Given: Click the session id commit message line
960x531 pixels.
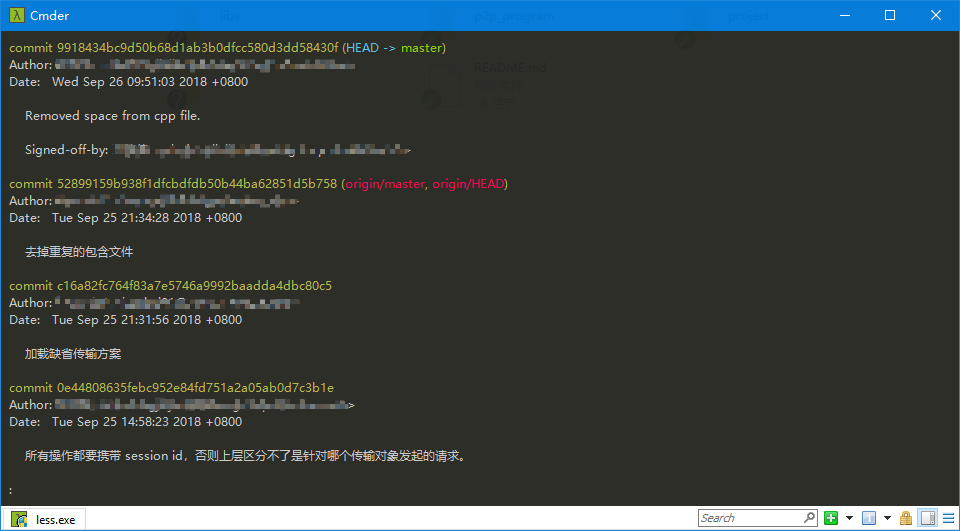Looking at the screenshot, I should [245, 456].
